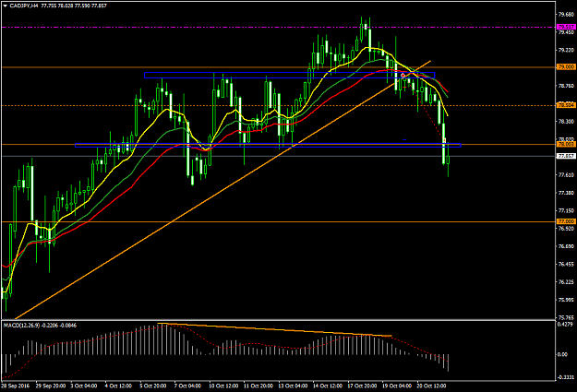
Task: Select the upper blue rectangle zone near 79.000
Action: (290, 75)
